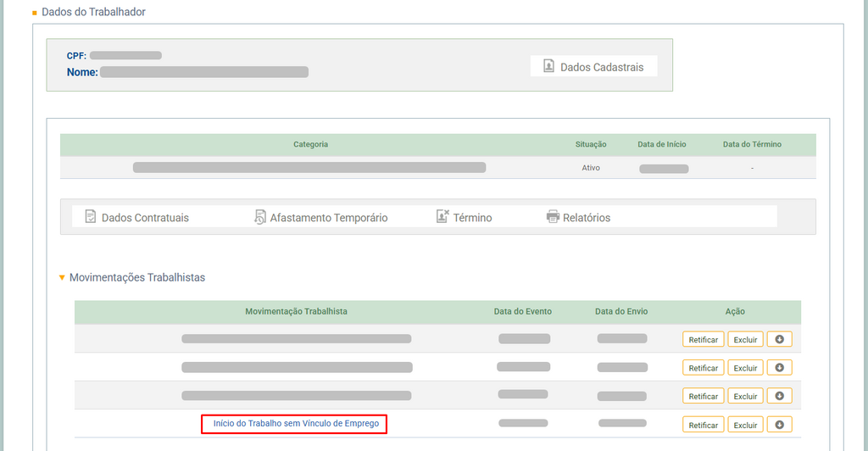Click Retificar in the second movimentação row
The height and width of the screenshot is (451, 868).
(703, 368)
